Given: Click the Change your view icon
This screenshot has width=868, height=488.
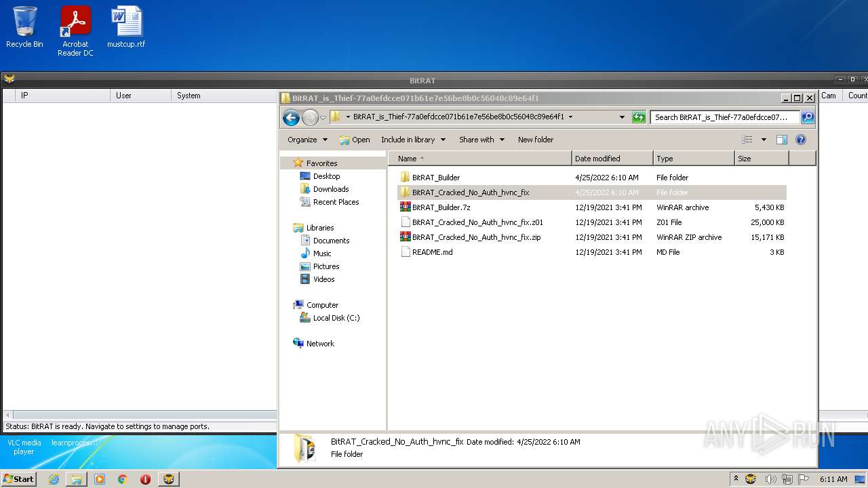Looking at the screenshot, I should point(747,140).
